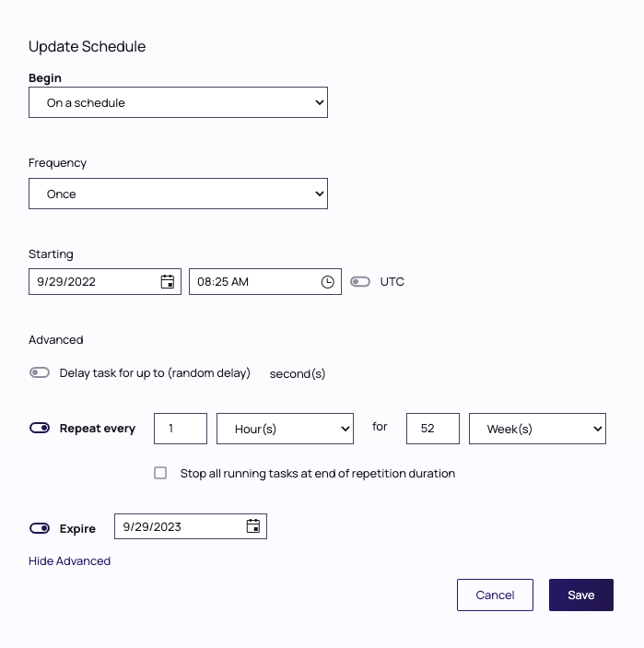Click the clock icon in Starting time field

coord(328,282)
